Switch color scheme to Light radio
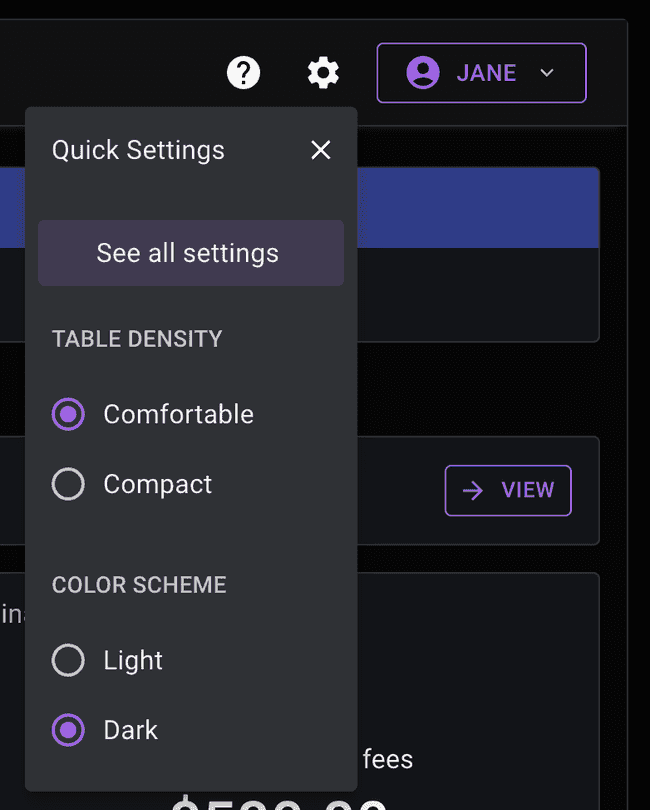 68,660
